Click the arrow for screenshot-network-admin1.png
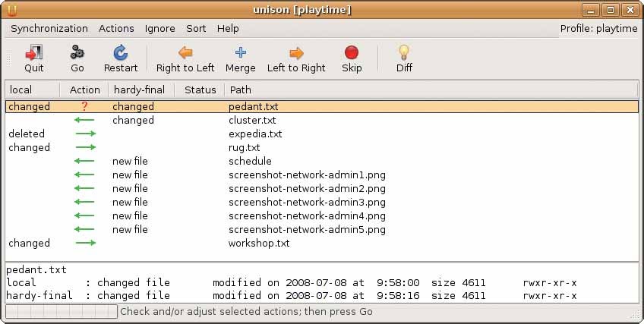 [84, 175]
